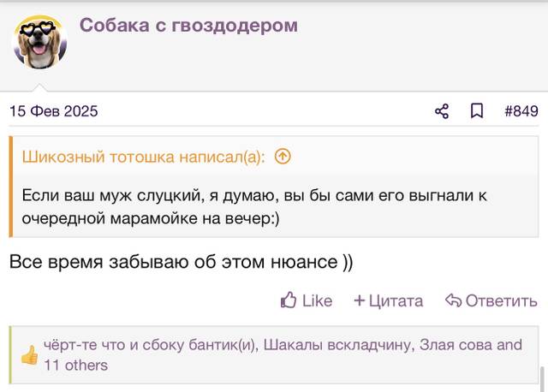548x392 pixels.
Task: Expand the list of 11 others who liked
Action: pyautogui.click(x=76, y=365)
